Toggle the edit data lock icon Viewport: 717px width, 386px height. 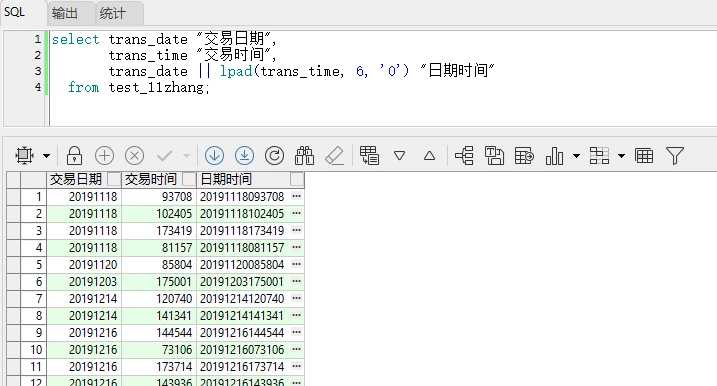tap(74, 155)
